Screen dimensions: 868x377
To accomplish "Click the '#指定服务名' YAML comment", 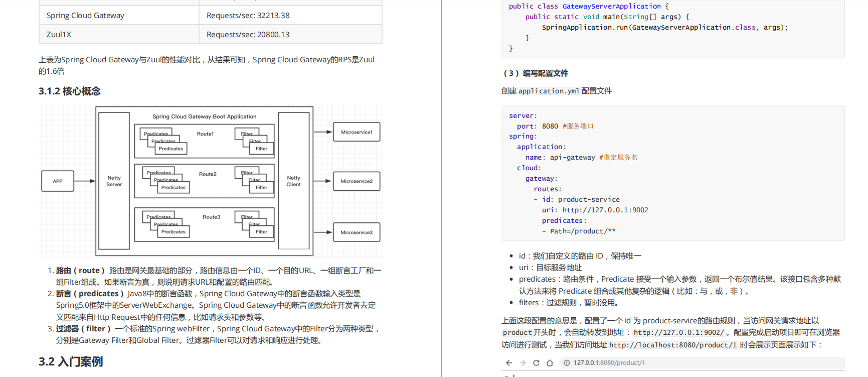I will [618, 157].
